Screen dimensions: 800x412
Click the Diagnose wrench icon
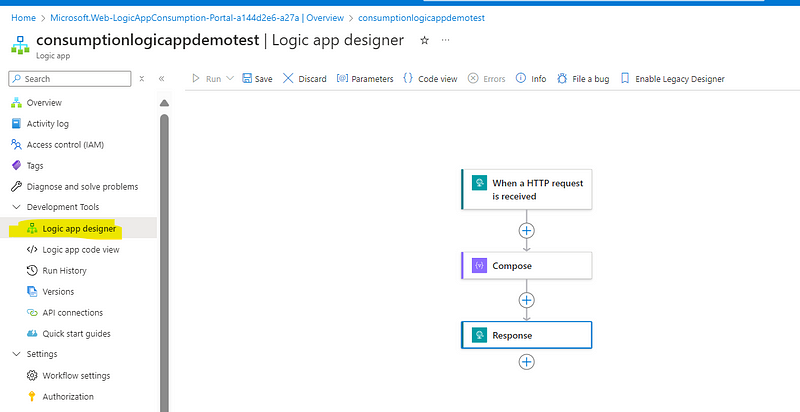(x=16, y=187)
